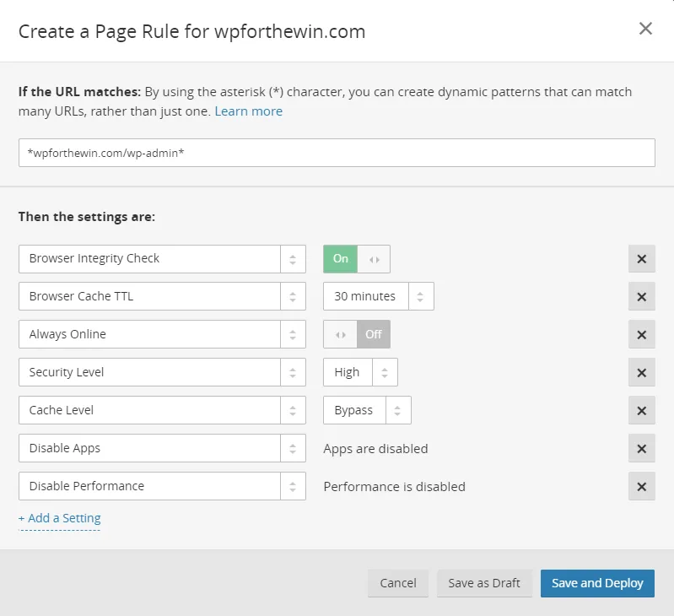
Task: Open the Always Online setting dropdown
Action: (x=162, y=334)
